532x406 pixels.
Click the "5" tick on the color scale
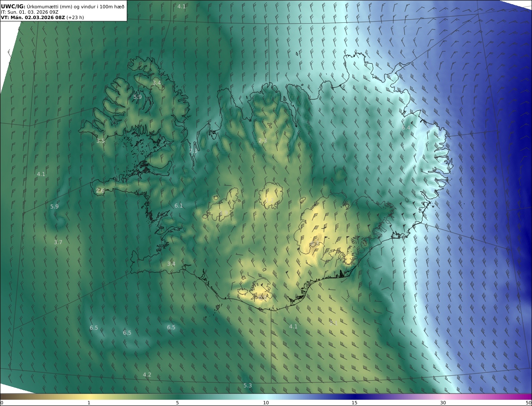(x=177, y=403)
